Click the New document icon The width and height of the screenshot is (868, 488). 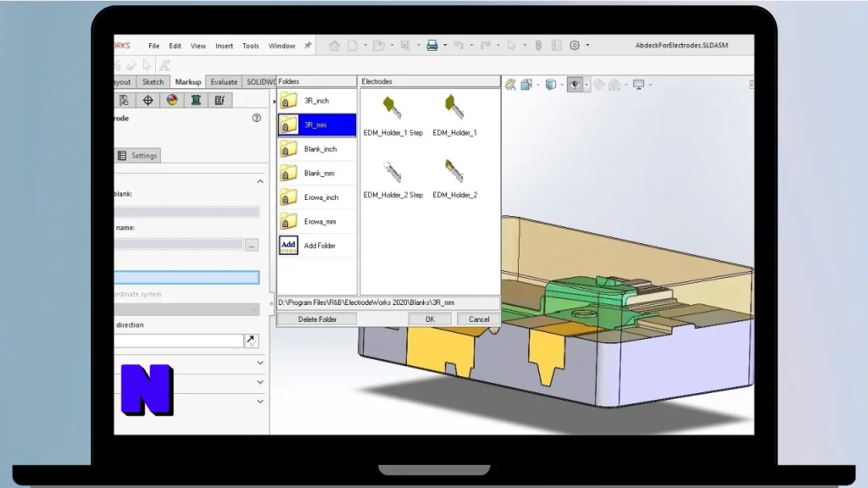[353, 46]
